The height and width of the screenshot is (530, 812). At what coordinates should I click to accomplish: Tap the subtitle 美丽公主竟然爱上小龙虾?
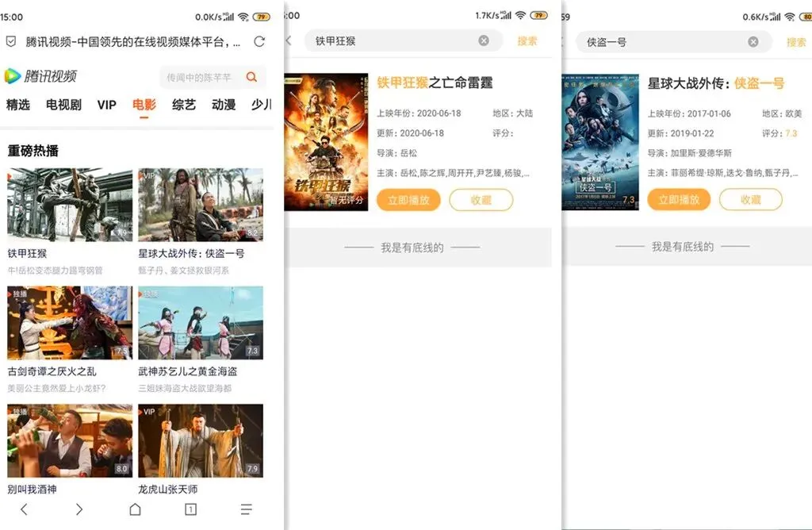[x=56, y=388]
